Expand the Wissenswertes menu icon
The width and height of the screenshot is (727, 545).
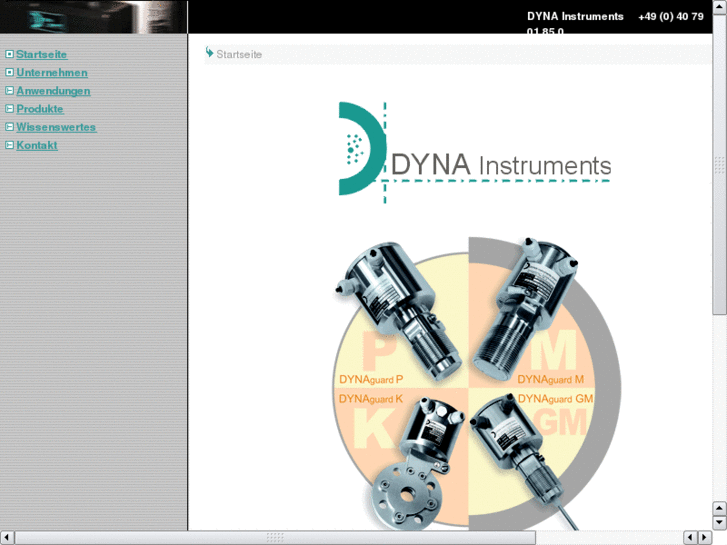point(9,127)
